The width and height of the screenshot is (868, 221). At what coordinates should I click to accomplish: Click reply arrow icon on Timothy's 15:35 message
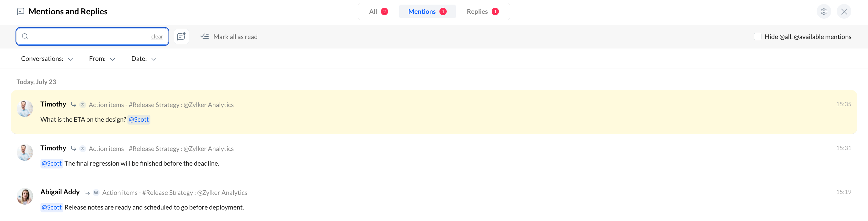click(x=73, y=105)
